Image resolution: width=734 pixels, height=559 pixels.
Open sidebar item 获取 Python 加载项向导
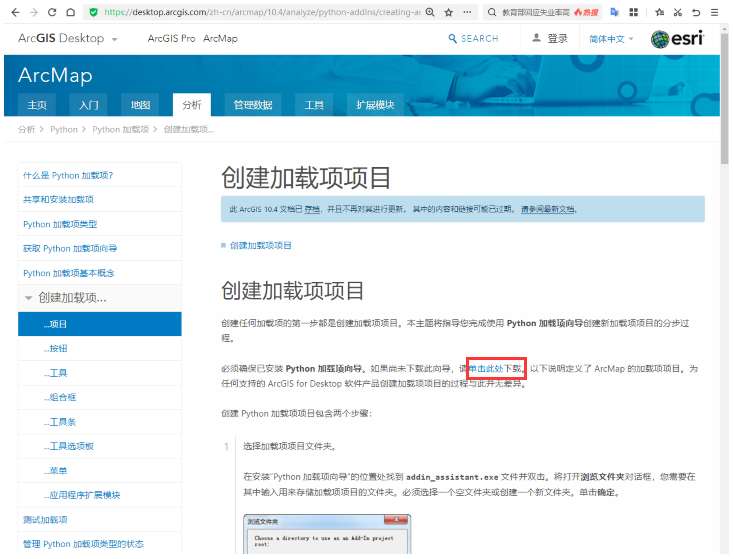[100, 248]
